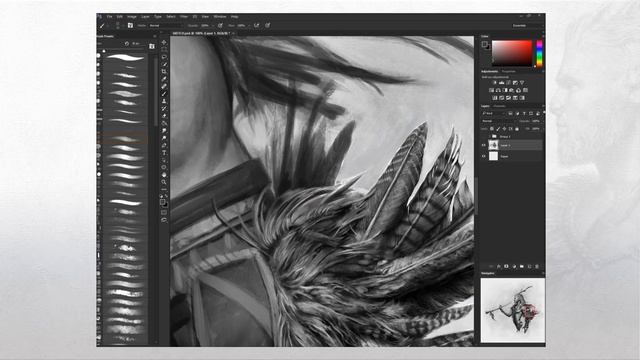This screenshot has height=360, width=640.
Task: Pick a color in the red color field
Action: coord(512,53)
